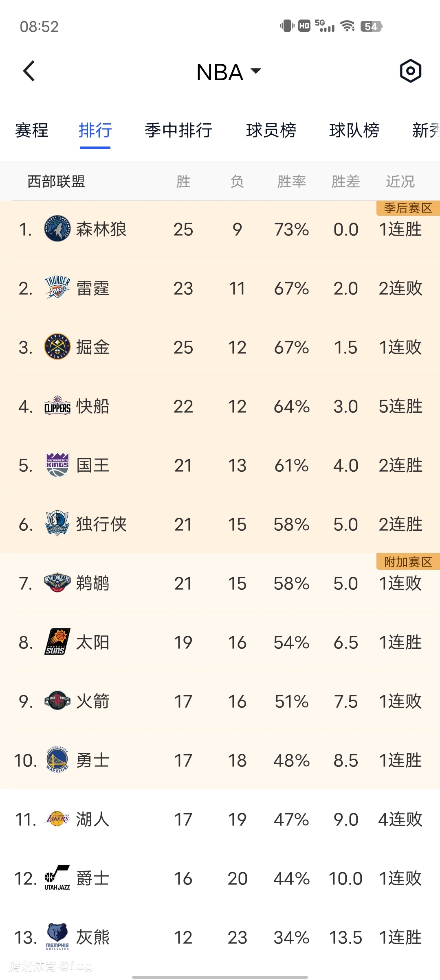Select the Phoenix Suns logo
This screenshot has height=980, width=440.
pyautogui.click(x=57, y=642)
